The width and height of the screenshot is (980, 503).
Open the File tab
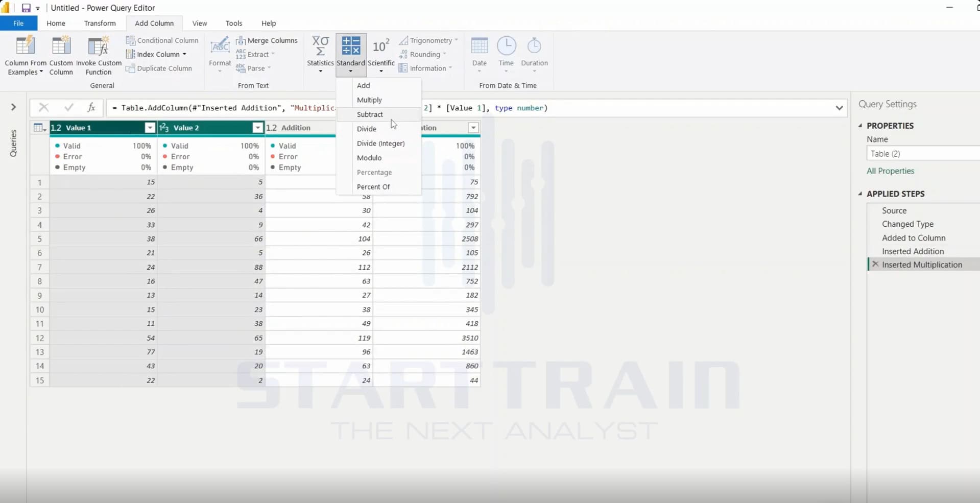pyautogui.click(x=18, y=23)
